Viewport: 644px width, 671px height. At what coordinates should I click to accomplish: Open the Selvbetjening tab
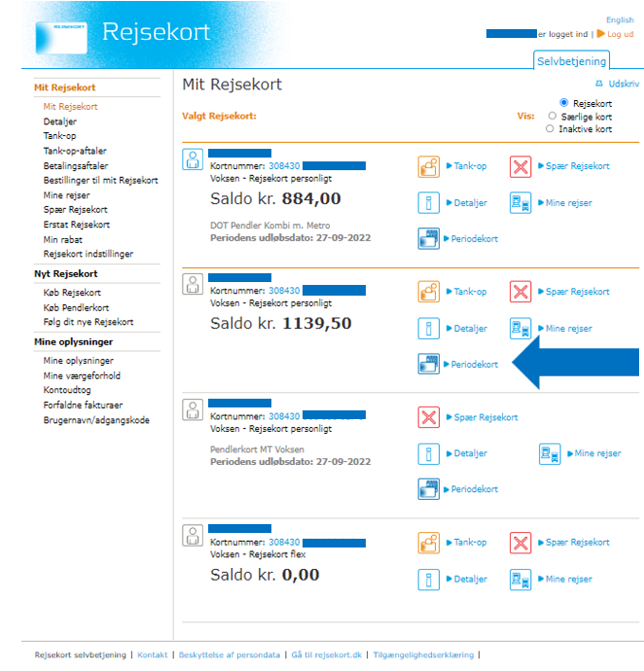tap(572, 61)
